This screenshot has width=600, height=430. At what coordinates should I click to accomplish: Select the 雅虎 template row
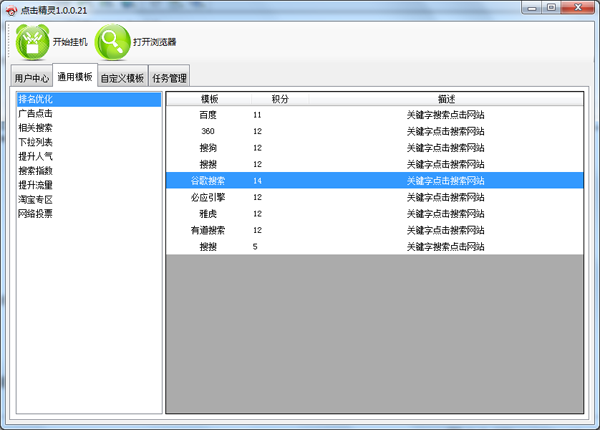(375, 213)
